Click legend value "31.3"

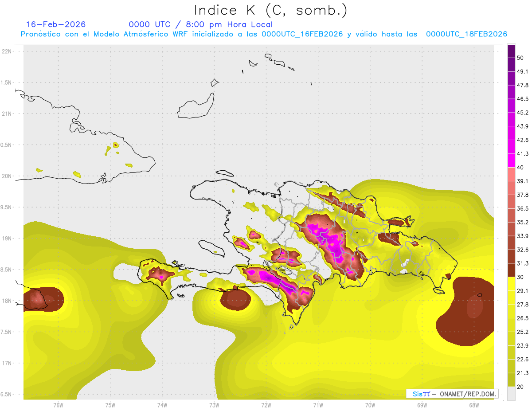coord(523,263)
